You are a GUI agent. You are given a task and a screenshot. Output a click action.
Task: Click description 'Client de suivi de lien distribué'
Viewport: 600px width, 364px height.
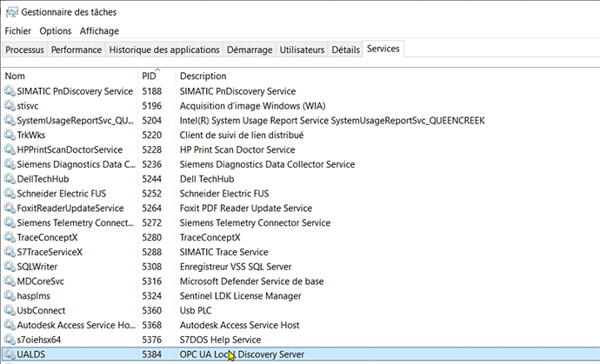(x=242, y=135)
